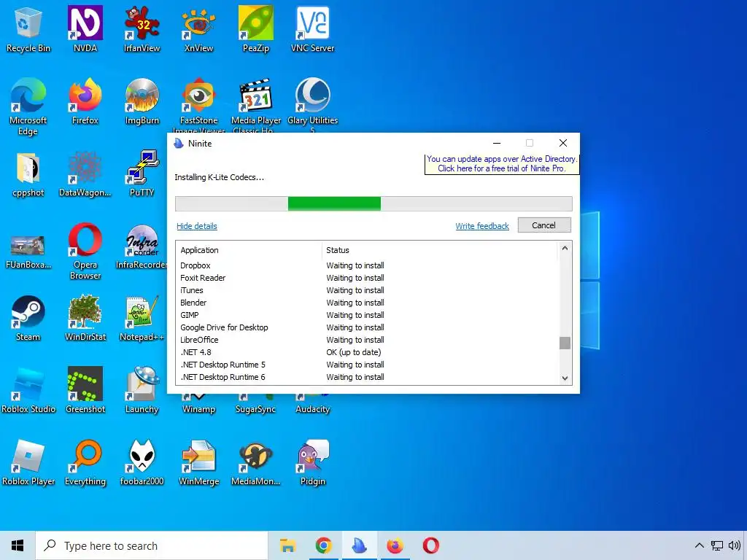Click the foobar2000 desktop icon

point(142,463)
